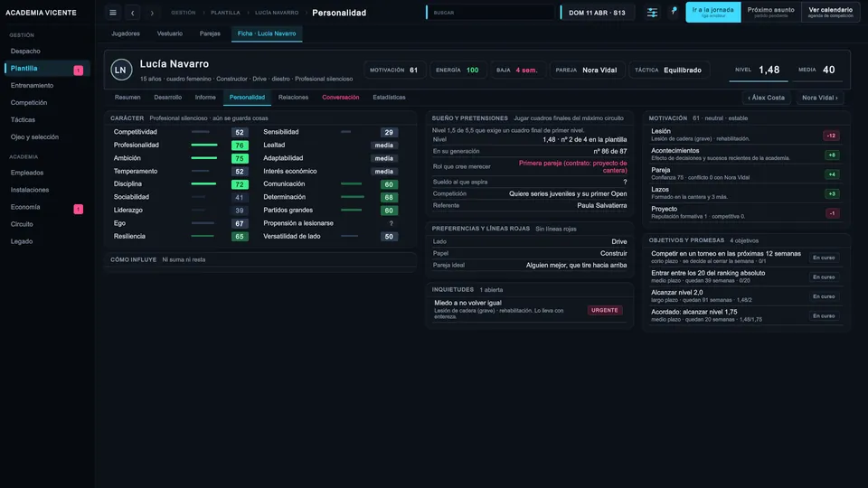
Task: Toggle the hamburger menu icon
Action: pos(113,12)
